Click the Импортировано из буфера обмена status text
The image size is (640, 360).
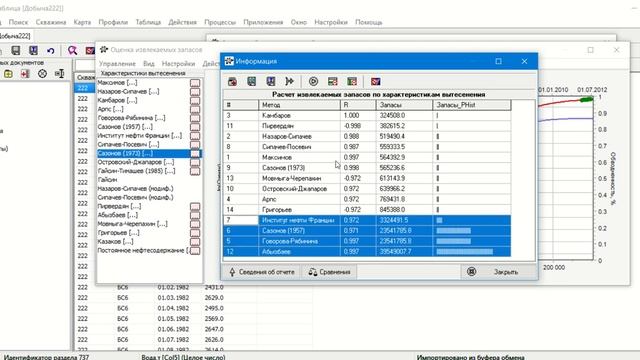click(x=471, y=357)
